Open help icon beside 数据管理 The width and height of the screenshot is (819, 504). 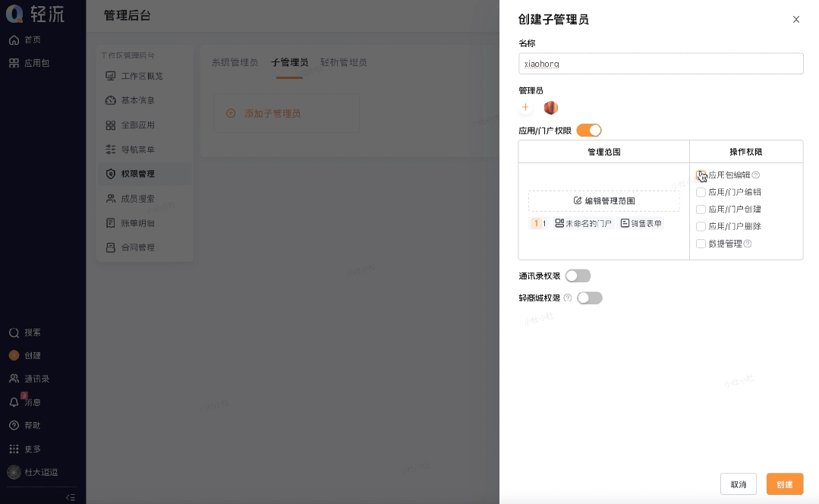(748, 244)
